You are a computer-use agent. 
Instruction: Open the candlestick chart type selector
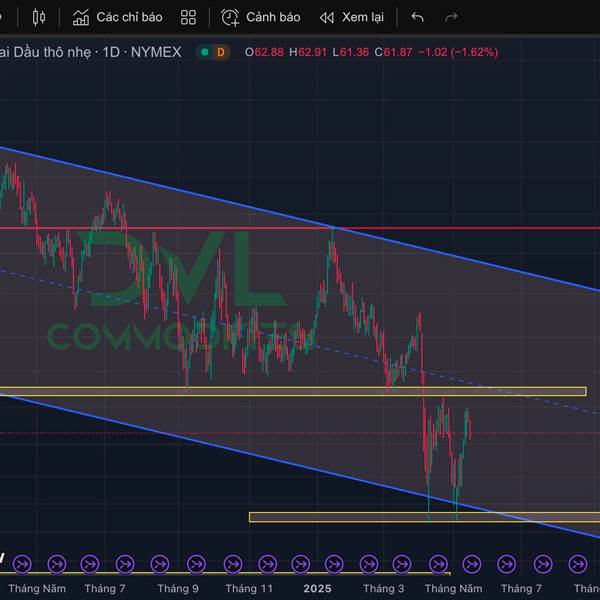[x=39, y=18]
